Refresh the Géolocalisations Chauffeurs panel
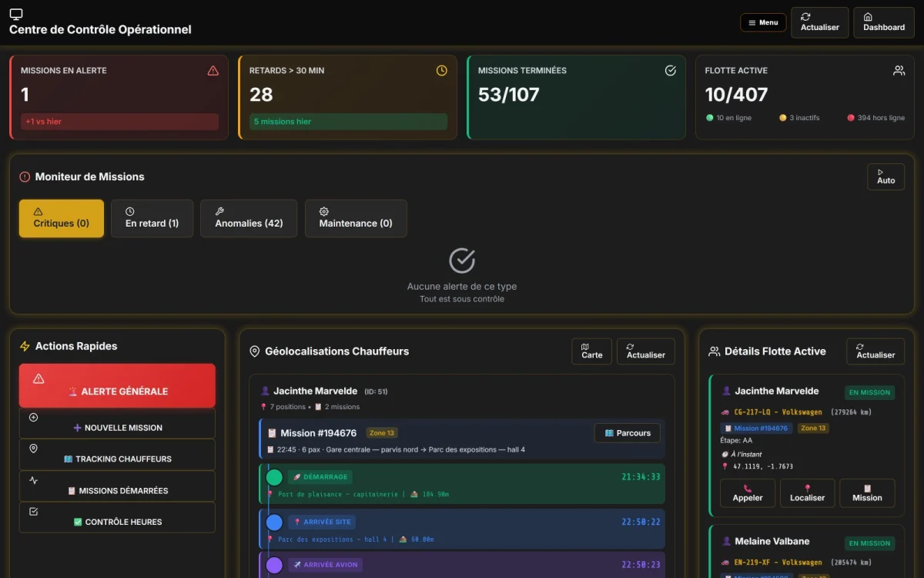The height and width of the screenshot is (578, 924). click(x=645, y=351)
